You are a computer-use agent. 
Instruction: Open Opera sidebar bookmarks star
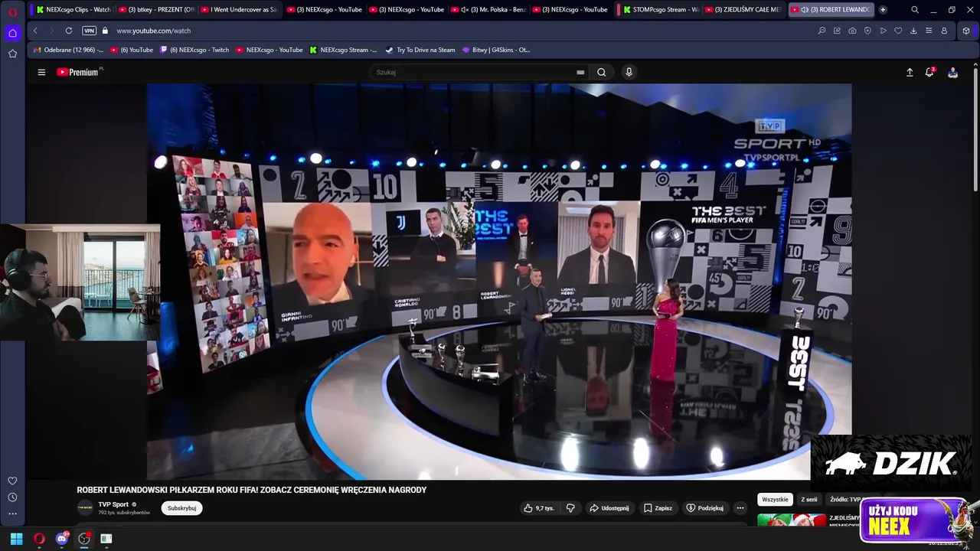(12, 54)
